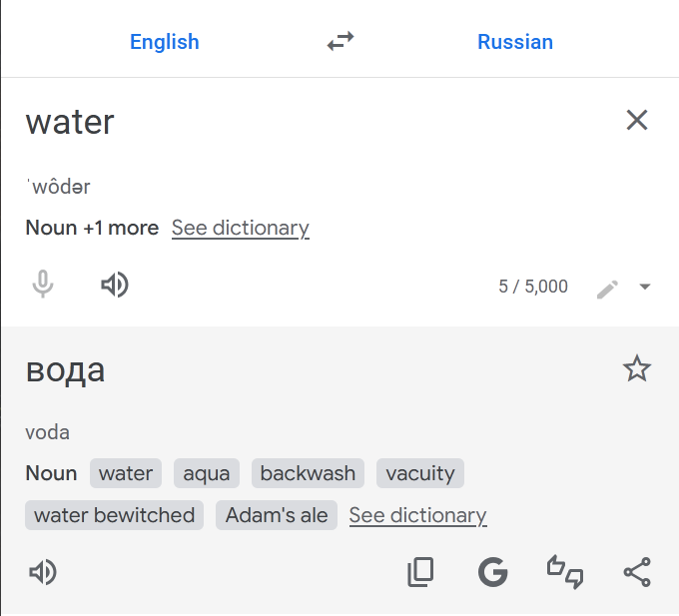Swap the English and Russian languages
This screenshot has width=679, height=616.
pyautogui.click(x=340, y=42)
